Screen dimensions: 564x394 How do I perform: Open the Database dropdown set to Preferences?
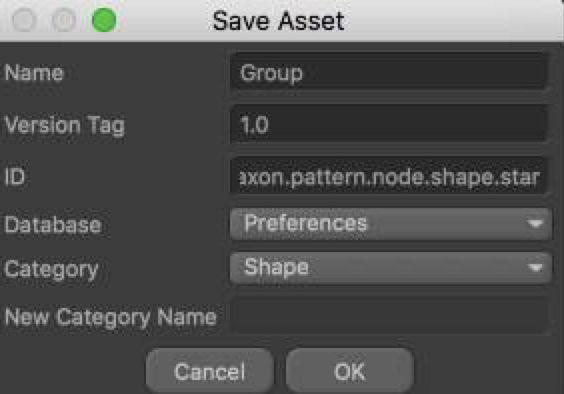point(391,223)
